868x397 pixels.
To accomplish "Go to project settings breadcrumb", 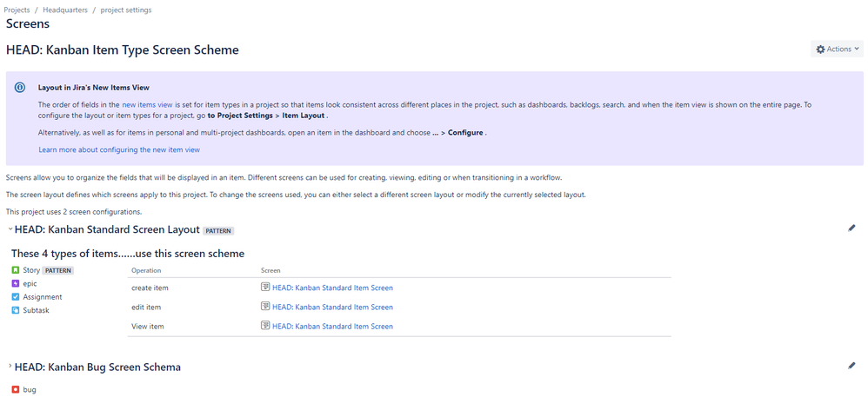I will click(x=126, y=10).
